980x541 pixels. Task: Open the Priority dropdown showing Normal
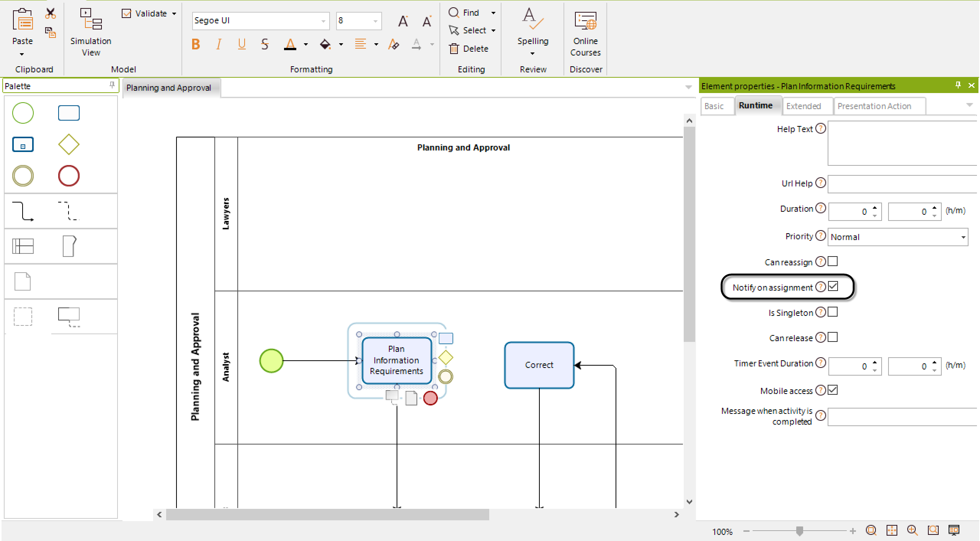click(898, 237)
